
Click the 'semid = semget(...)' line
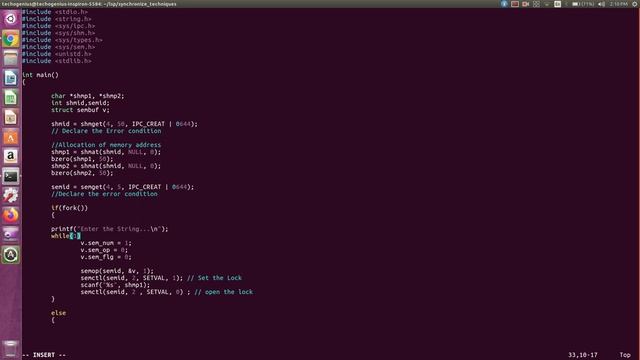pyautogui.click(x=122, y=187)
